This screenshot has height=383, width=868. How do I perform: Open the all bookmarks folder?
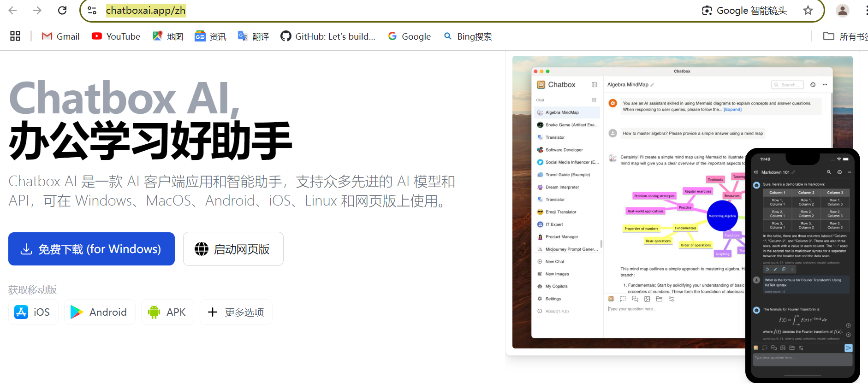(x=845, y=36)
